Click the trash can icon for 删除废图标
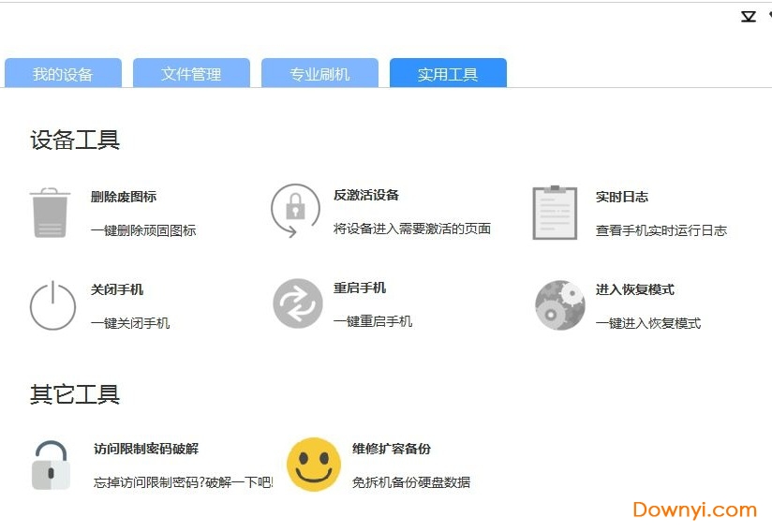Viewport: 772px width, 532px height. click(x=51, y=214)
